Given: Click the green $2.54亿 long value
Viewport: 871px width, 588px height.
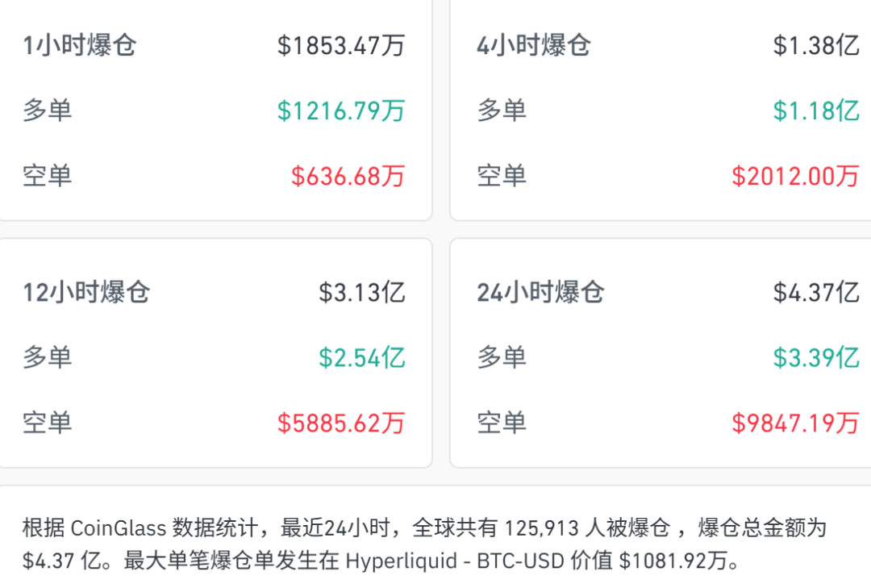Looking at the screenshot, I should coord(361,357).
